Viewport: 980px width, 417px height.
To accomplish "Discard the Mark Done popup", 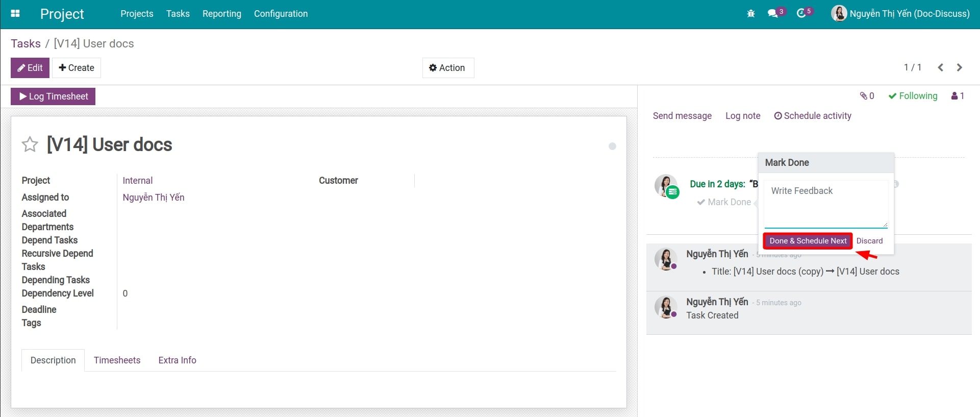I will click(x=869, y=241).
